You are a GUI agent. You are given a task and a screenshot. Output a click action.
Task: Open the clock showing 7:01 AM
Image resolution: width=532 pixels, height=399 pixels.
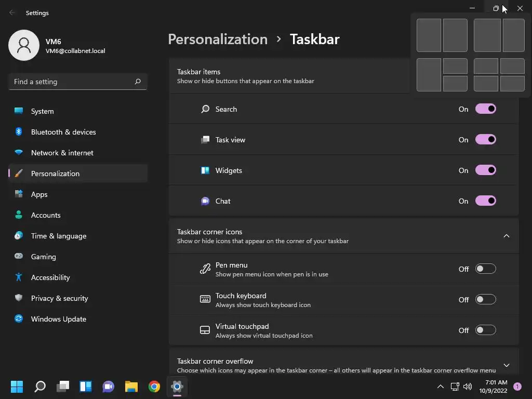[493, 387]
